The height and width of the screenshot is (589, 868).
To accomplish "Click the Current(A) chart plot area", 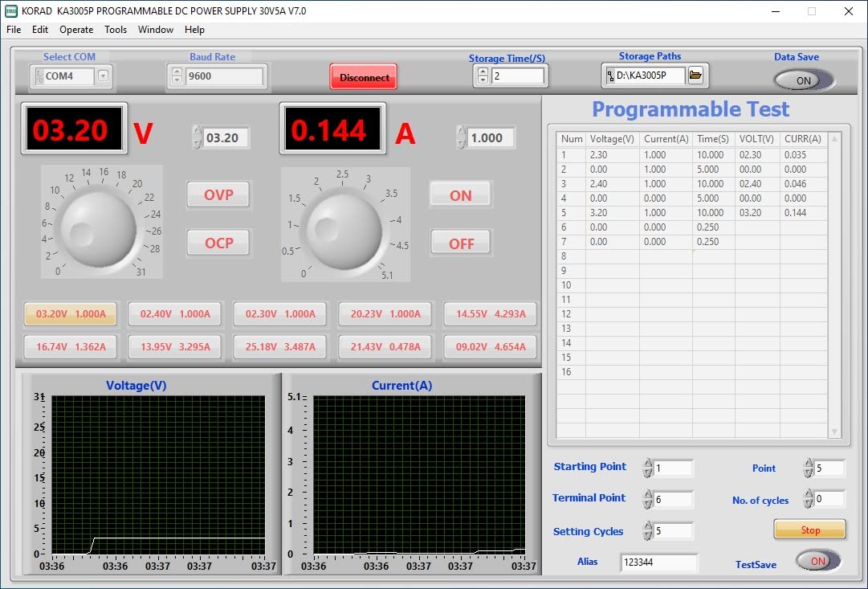I will (420, 475).
